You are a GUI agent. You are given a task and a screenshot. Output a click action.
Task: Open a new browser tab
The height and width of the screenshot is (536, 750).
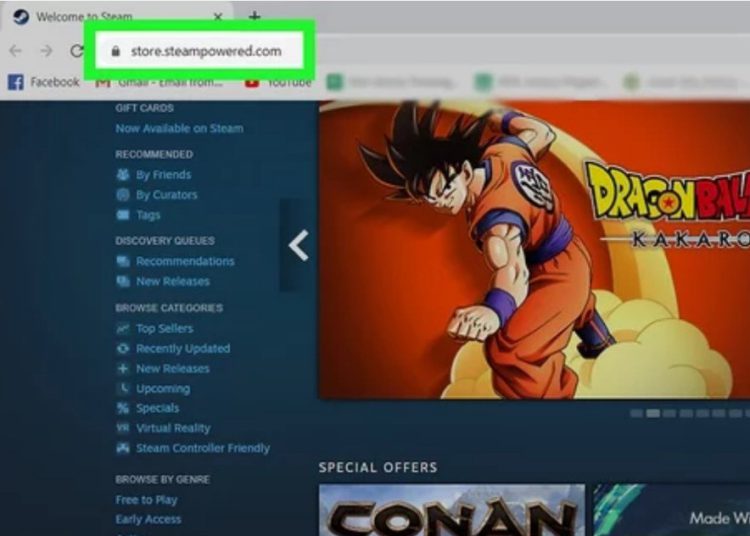[254, 17]
